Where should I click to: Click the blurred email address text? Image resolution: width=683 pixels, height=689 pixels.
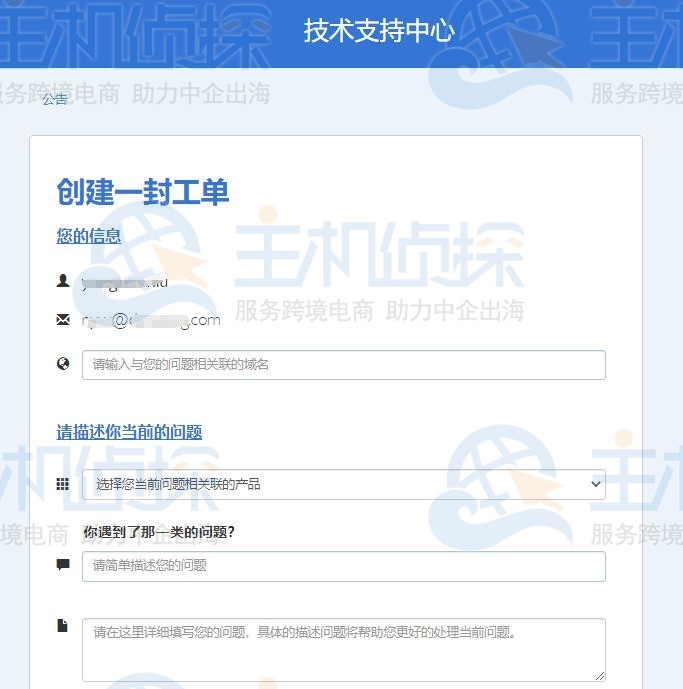point(151,320)
